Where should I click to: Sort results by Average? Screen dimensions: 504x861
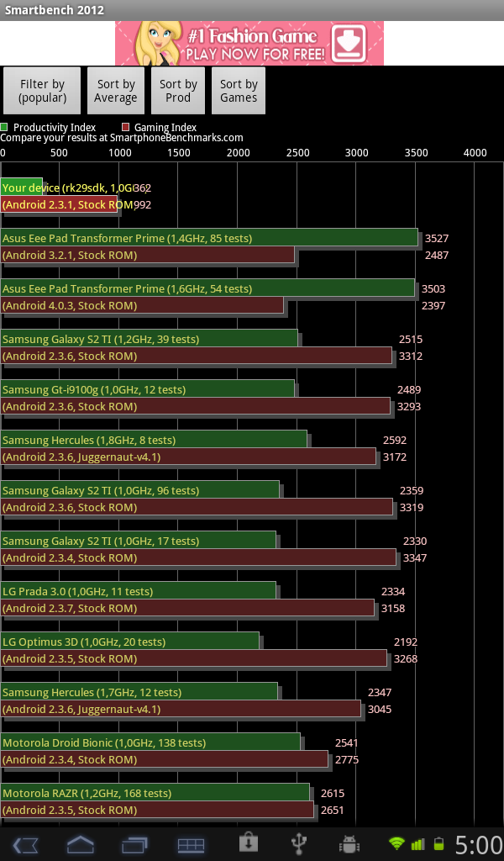tap(116, 91)
